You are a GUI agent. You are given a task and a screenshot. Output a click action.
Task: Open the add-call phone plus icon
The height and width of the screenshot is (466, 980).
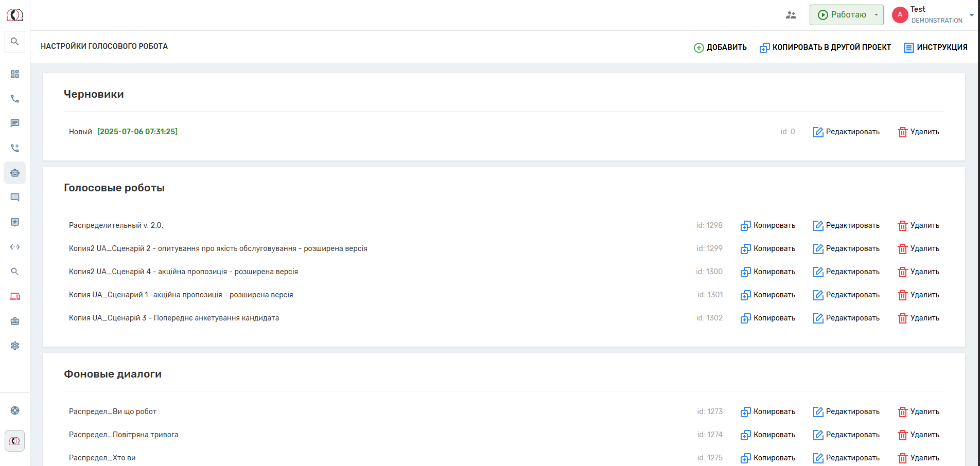point(15,148)
